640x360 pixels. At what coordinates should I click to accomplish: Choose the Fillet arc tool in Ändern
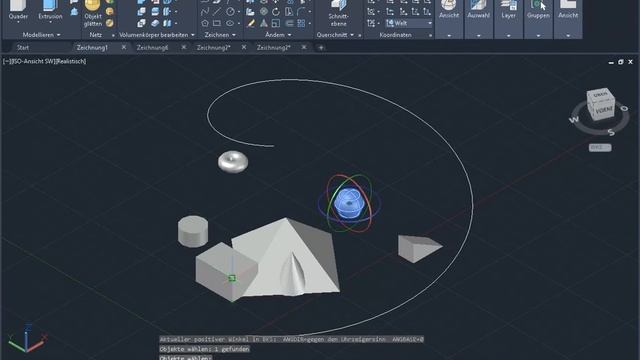coord(301,11)
